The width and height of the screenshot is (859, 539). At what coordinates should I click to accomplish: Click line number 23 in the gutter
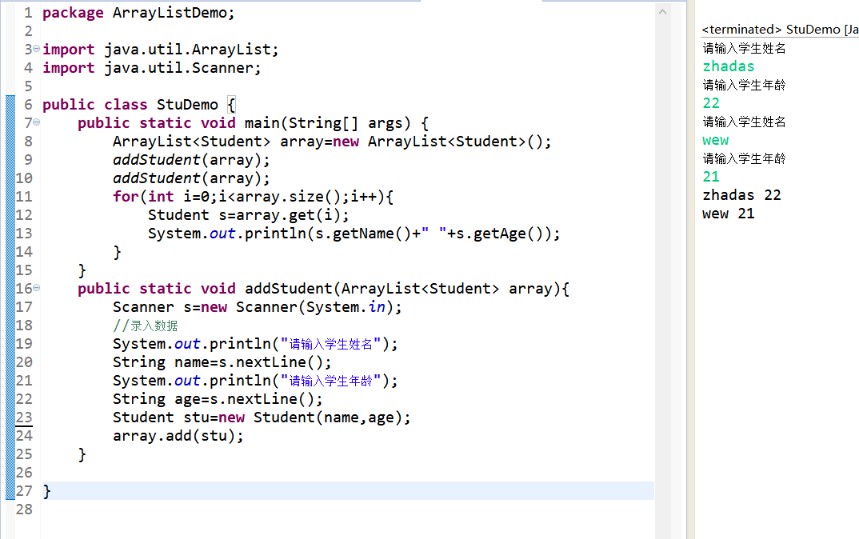pyautogui.click(x=24, y=417)
